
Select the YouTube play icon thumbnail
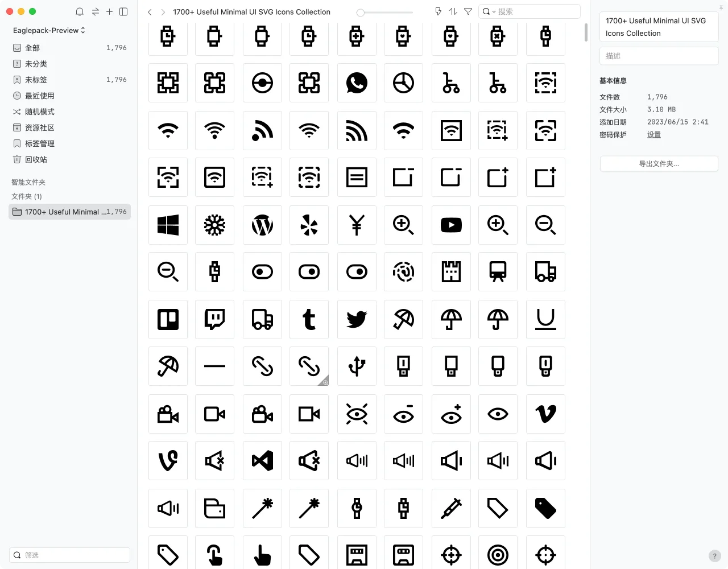(451, 225)
